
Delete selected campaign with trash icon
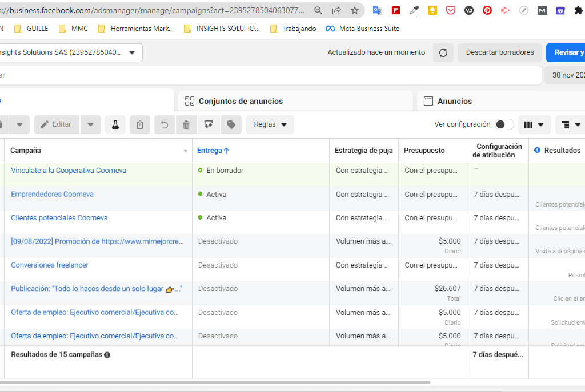pyautogui.click(x=186, y=124)
